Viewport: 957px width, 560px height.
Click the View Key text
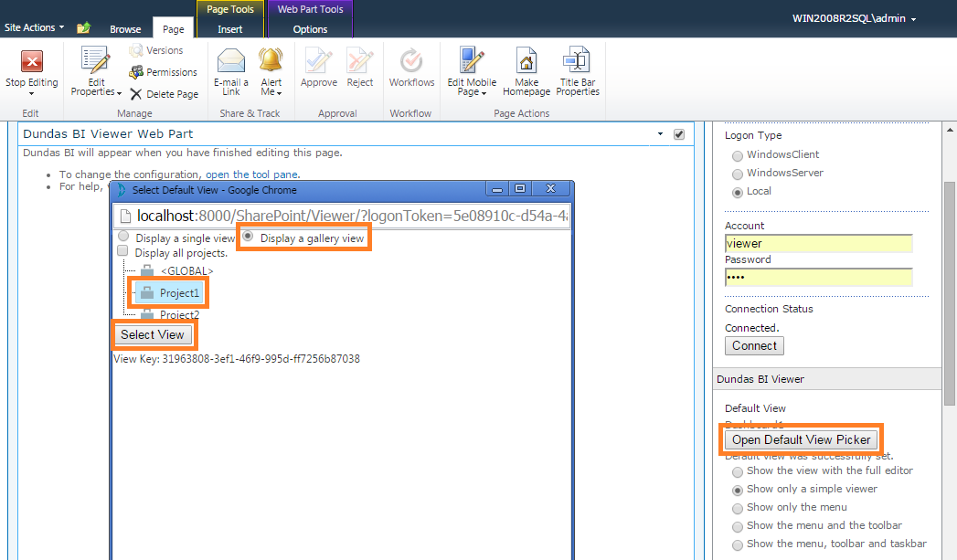(237, 359)
